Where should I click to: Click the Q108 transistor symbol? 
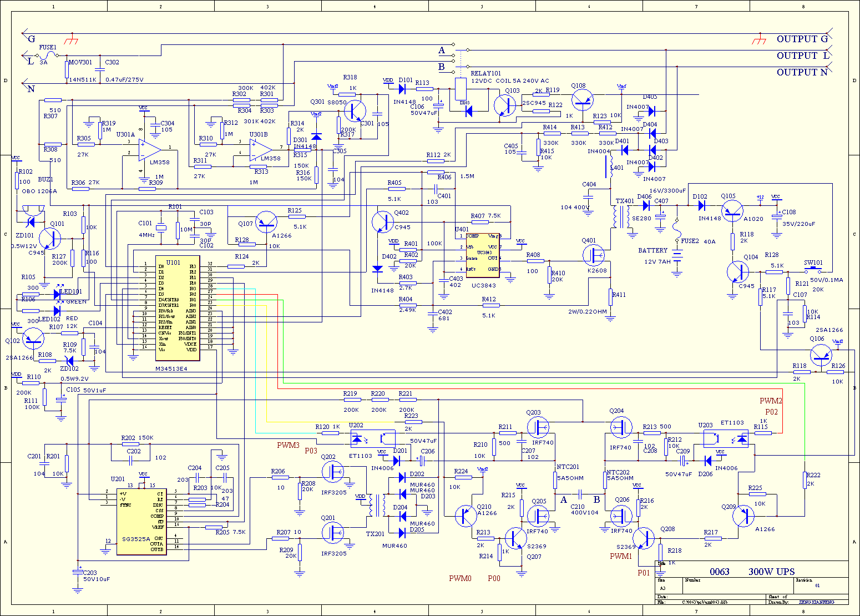click(x=582, y=100)
